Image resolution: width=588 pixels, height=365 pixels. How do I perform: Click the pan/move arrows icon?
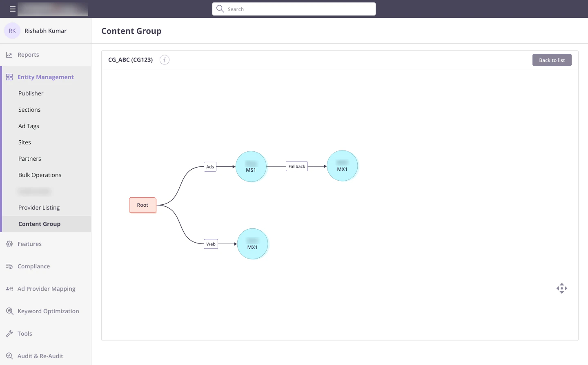[x=562, y=288]
